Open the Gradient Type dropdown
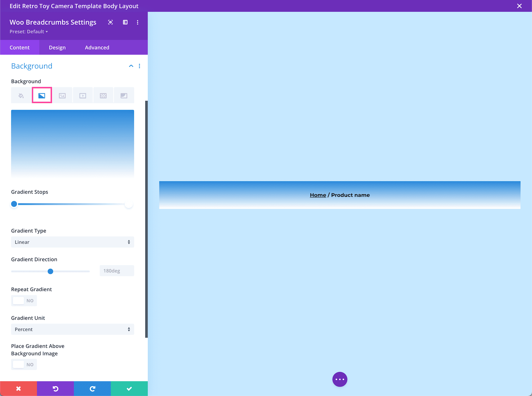The image size is (532, 396). (x=72, y=242)
